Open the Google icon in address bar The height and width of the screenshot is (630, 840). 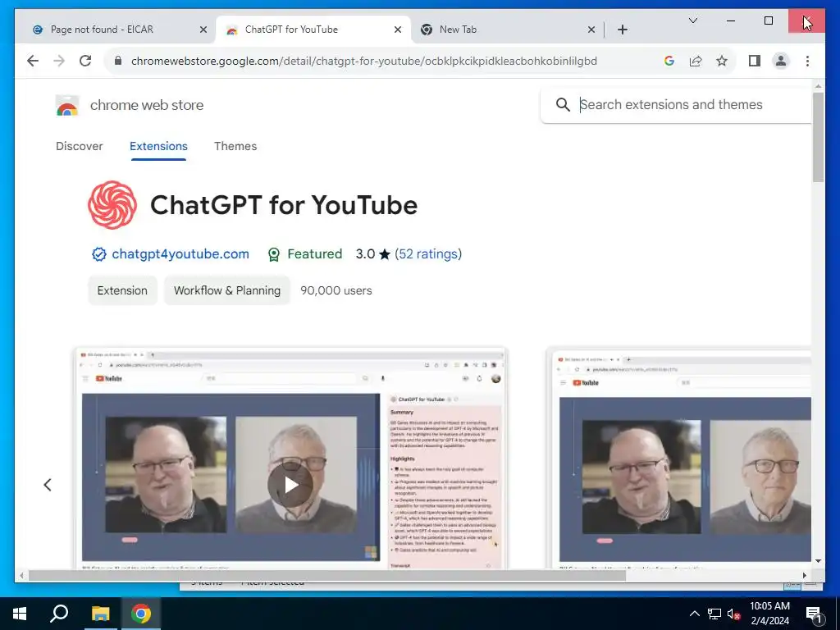669,61
